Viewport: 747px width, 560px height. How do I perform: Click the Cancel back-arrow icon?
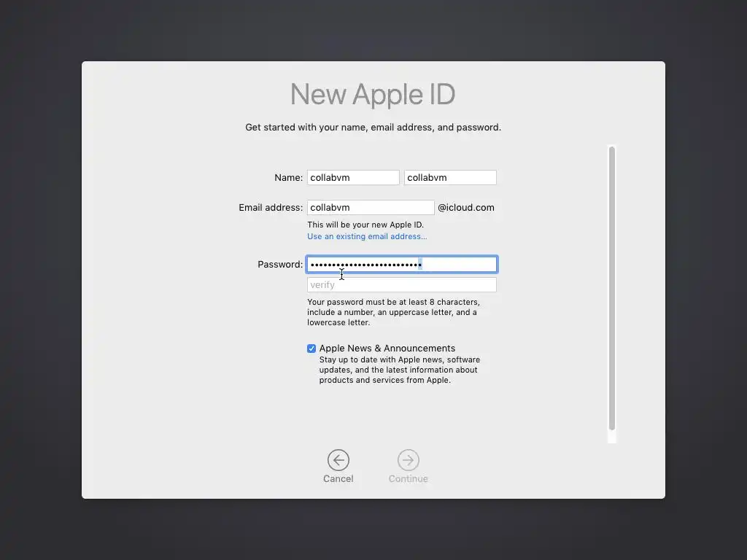click(338, 460)
